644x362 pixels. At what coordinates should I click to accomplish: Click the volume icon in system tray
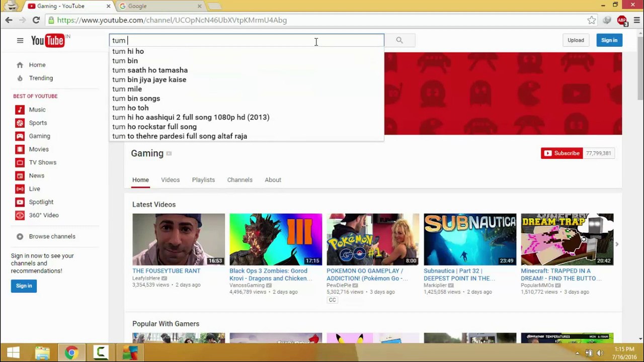click(600, 353)
